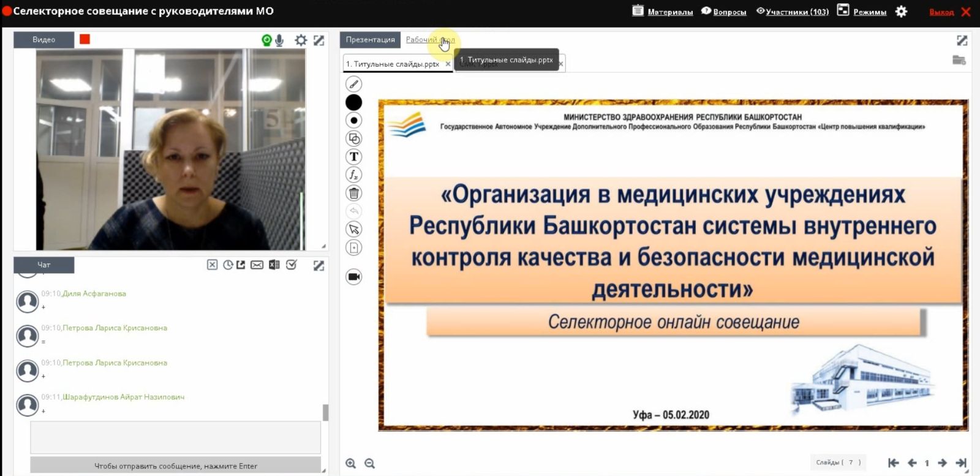Export chat to Excel icon
980x476 pixels.
point(274,265)
